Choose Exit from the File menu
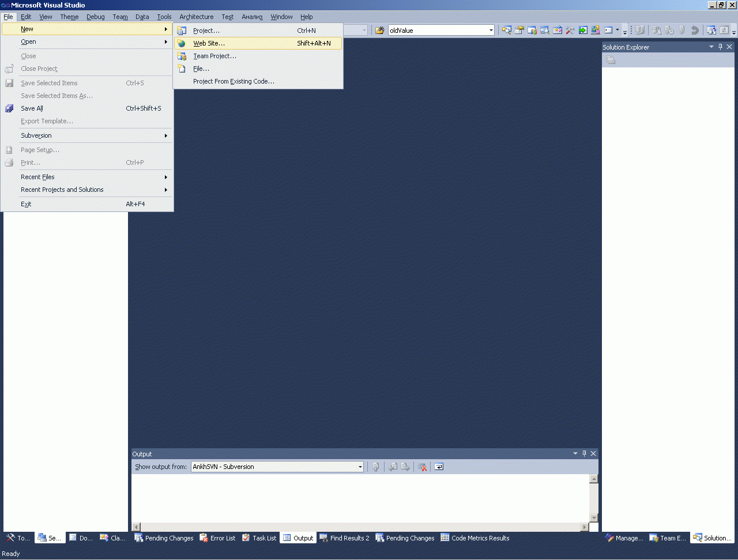 click(x=86, y=204)
